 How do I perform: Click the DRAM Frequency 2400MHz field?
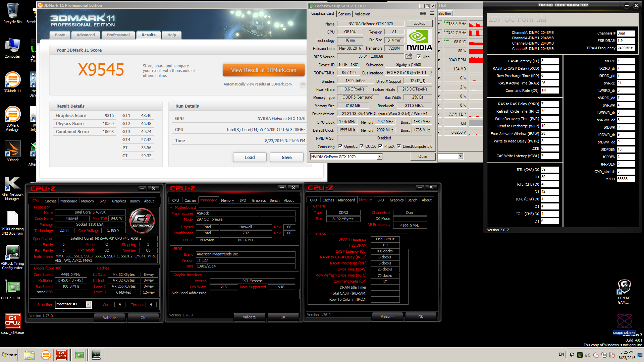point(626,48)
